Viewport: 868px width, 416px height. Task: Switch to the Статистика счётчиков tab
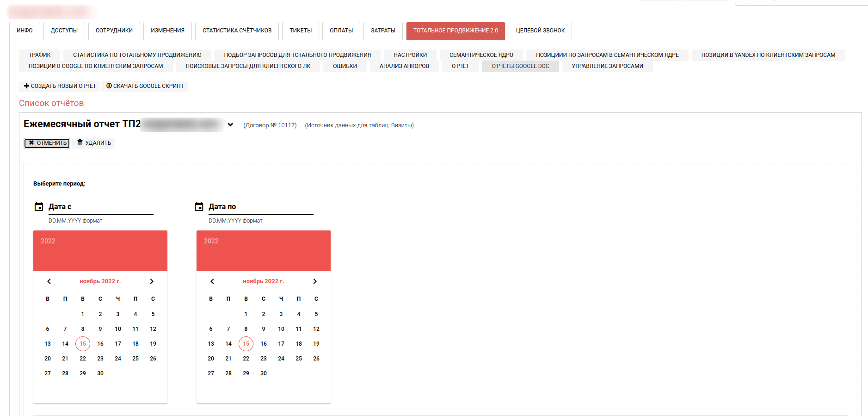[x=237, y=31]
